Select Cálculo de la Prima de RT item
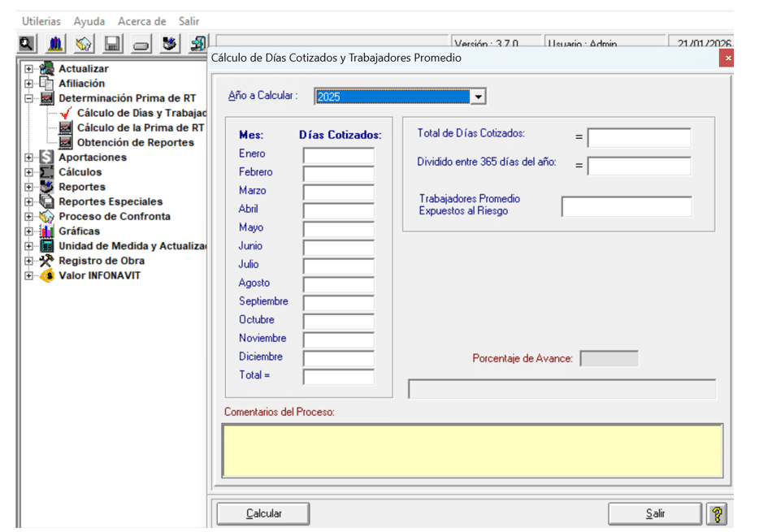 click(140, 128)
